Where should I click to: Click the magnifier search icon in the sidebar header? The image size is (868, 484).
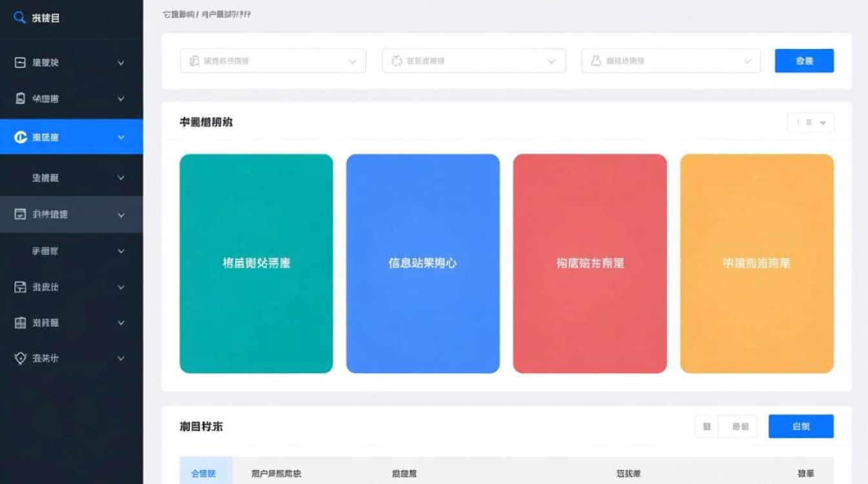[18, 17]
